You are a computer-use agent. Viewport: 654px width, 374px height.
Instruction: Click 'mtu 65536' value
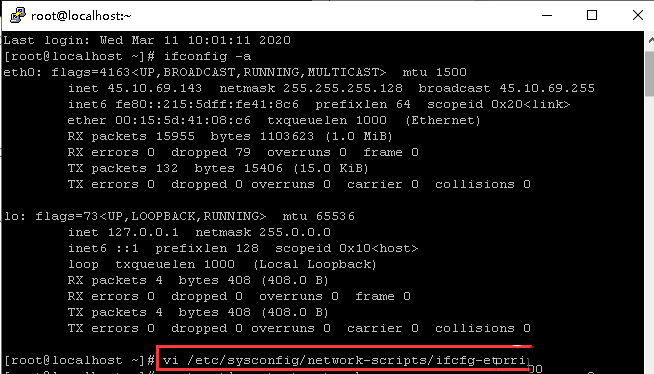319,216
